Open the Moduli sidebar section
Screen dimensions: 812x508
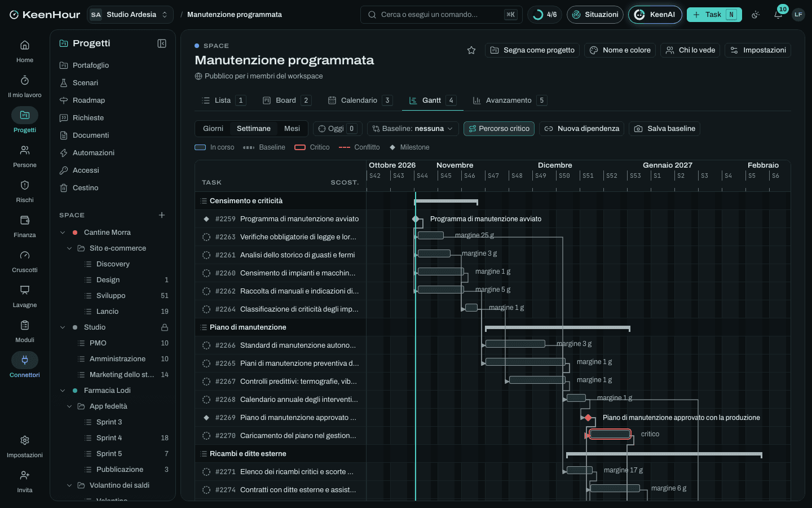pyautogui.click(x=25, y=331)
